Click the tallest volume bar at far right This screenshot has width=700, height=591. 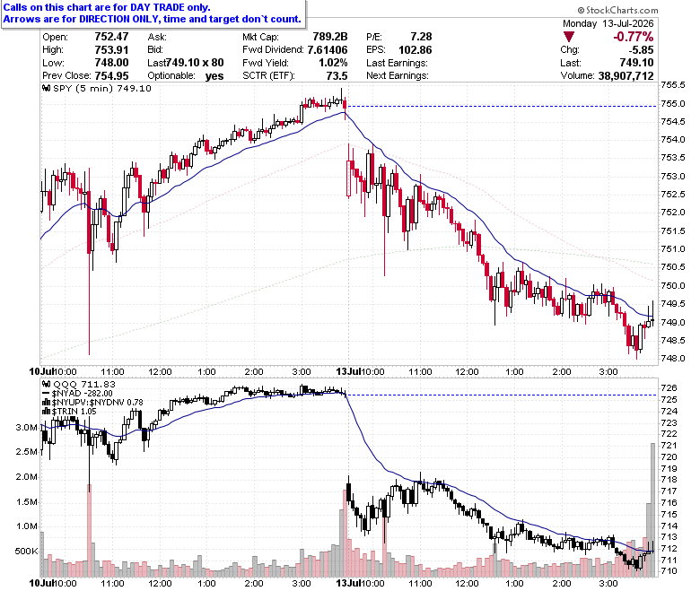tap(652, 509)
